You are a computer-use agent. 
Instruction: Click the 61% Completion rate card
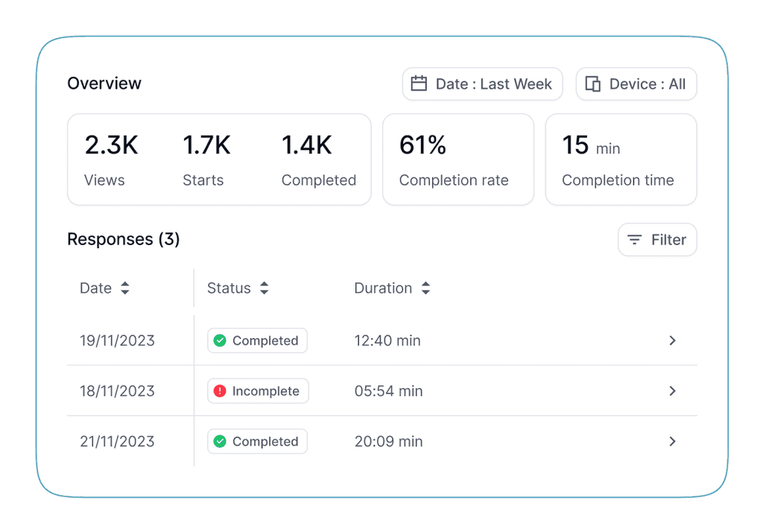pos(458,159)
